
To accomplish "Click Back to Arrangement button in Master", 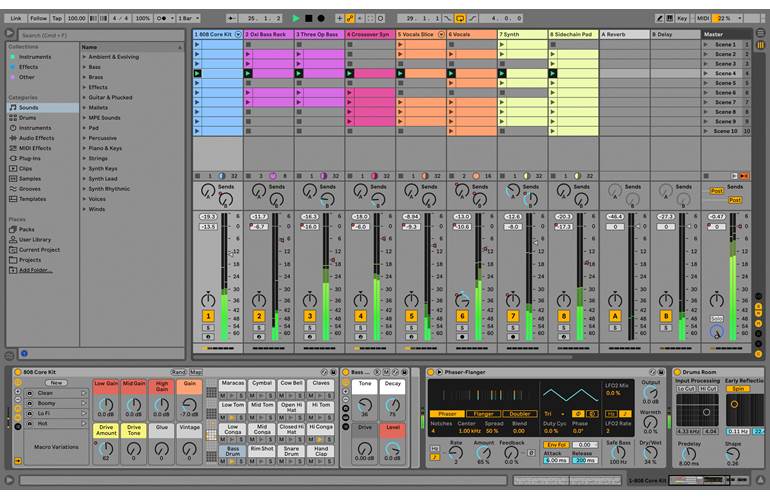I will [744, 176].
